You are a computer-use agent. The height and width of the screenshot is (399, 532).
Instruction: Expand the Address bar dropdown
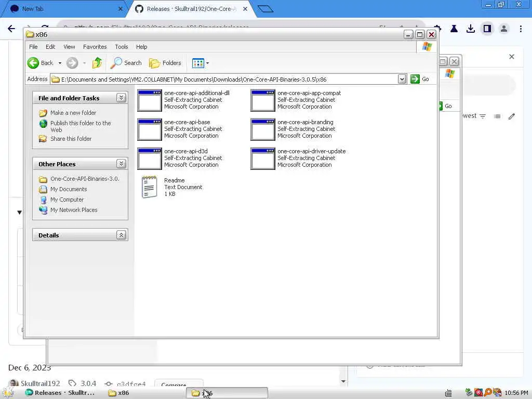(x=402, y=79)
